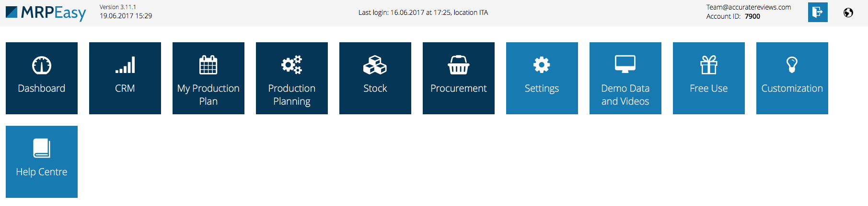
Task: Open the Free Use gift icon
Action: pos(708,65)
